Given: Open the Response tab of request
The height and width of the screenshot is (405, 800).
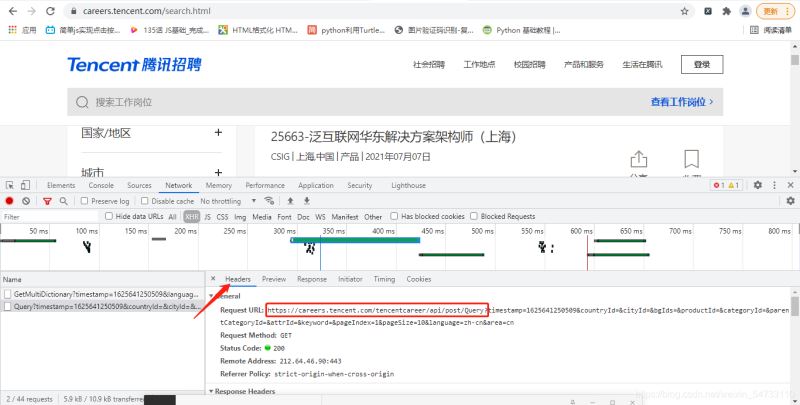Looking at the screenshot, I should [312, 279].
